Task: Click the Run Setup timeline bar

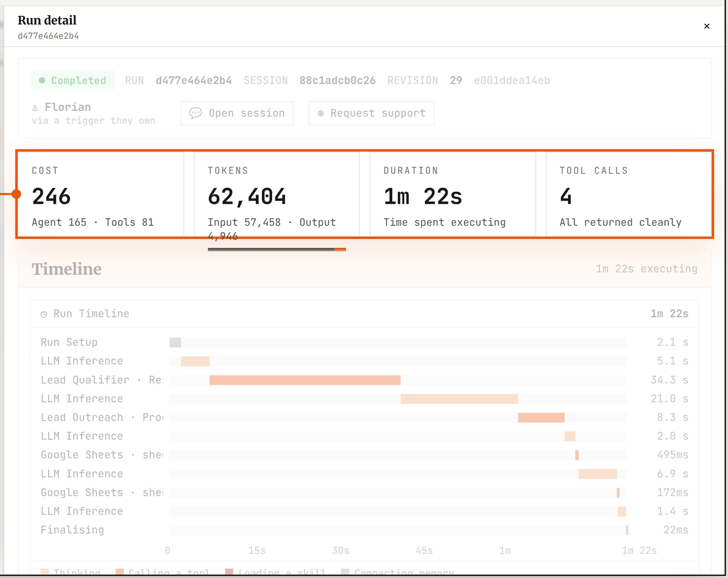Action: 175,342
